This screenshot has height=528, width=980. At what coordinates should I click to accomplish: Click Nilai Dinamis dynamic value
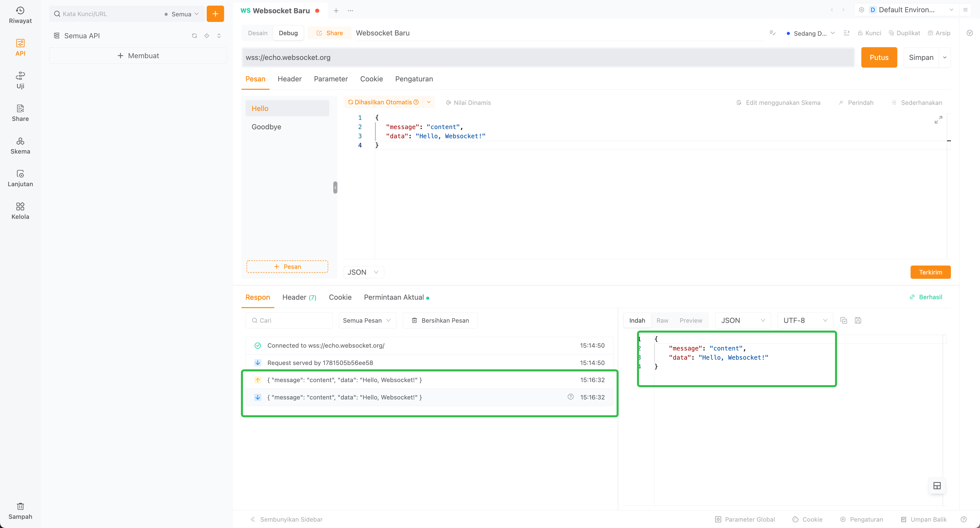click(x=468, y=103)
